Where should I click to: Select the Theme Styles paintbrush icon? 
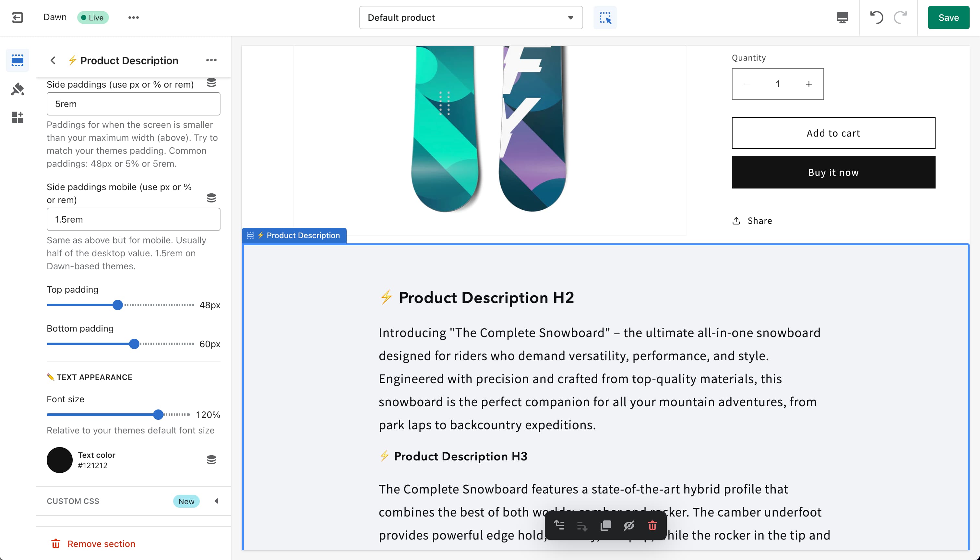click(x=17, y=89)
